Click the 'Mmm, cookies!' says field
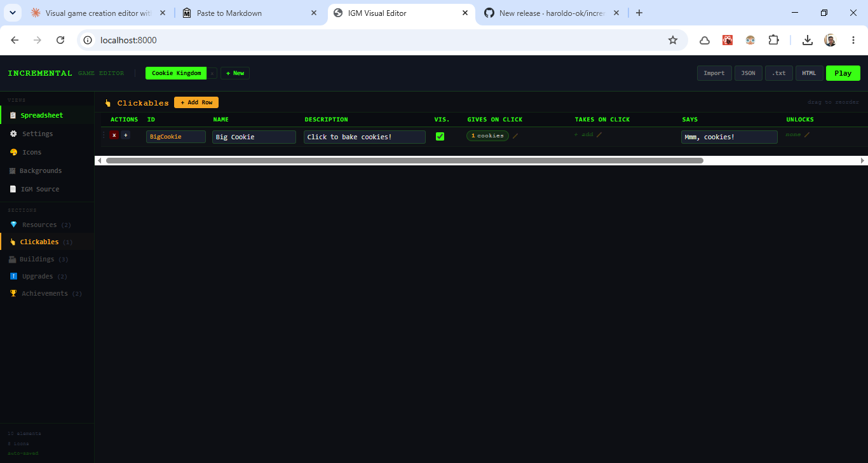Viewport: 868px width, 463px height. pyautogui.click(x=729, y=137)
